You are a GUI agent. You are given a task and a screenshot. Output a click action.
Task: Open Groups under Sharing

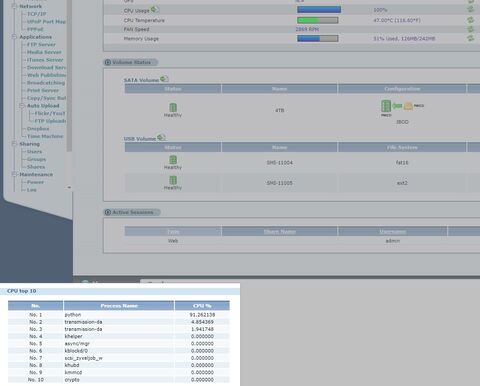pyautogui.click(x=36, y=159)
